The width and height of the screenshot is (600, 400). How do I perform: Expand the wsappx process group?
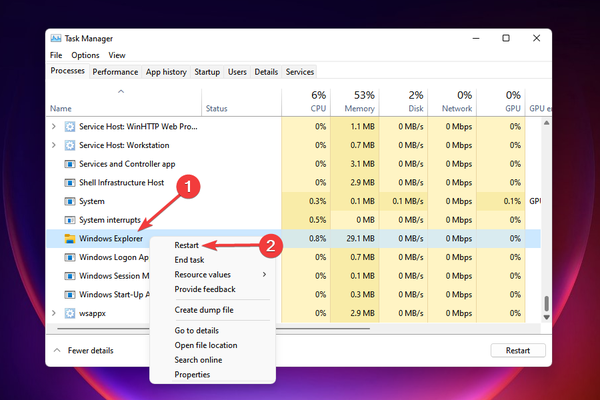pos(54,313)
